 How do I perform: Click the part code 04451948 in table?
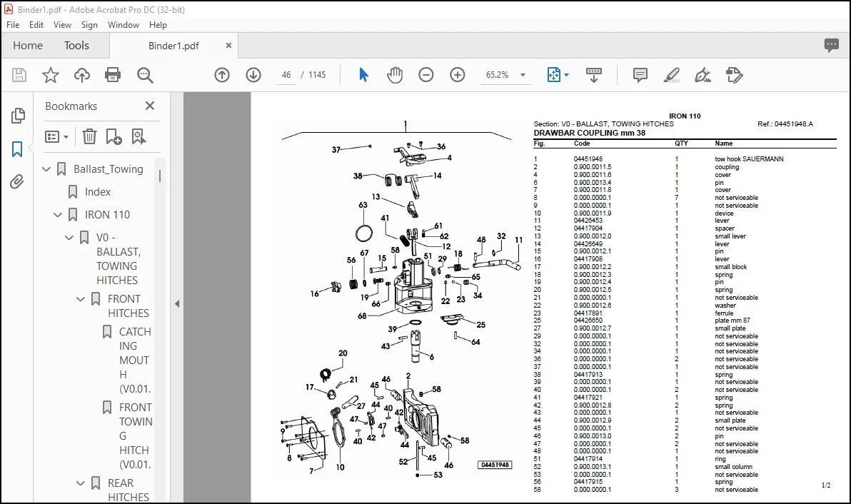(x=588, y=159)
